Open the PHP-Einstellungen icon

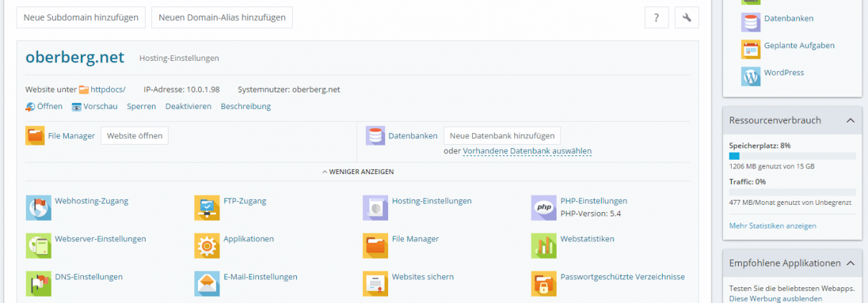tap(543, 207)
